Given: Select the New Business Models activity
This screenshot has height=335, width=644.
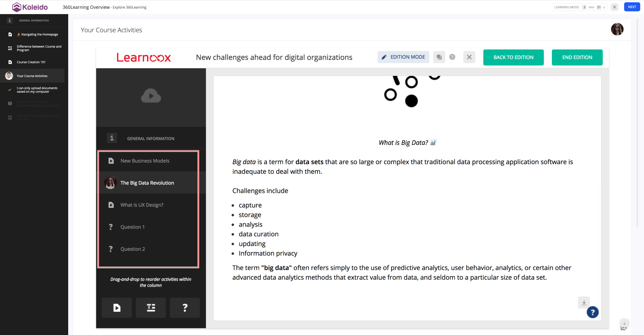Looking at the screenshot, I should [x=145, y=161].
